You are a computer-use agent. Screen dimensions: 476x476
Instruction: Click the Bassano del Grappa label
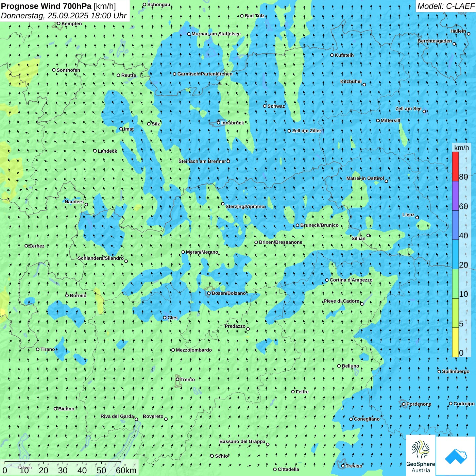click(242, 441)
